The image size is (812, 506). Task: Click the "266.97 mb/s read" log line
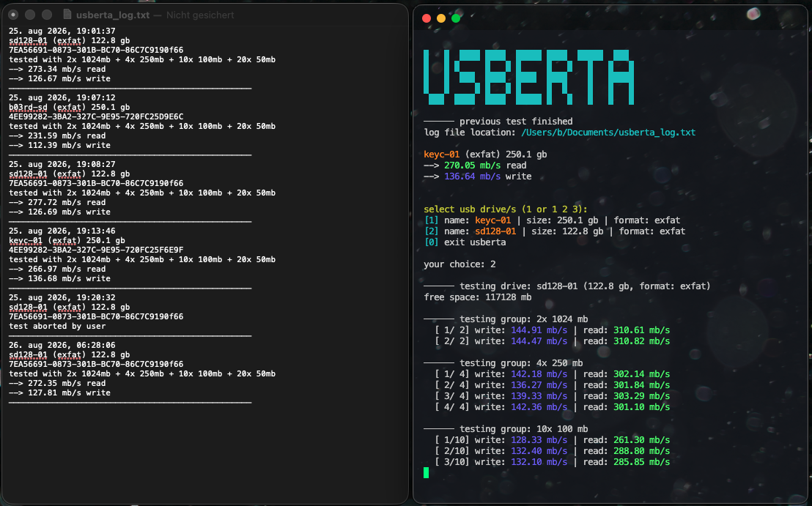[57, 269]
